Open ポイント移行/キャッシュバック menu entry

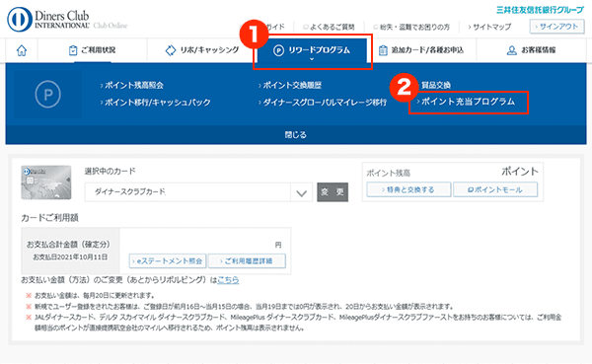click(155, 103)
